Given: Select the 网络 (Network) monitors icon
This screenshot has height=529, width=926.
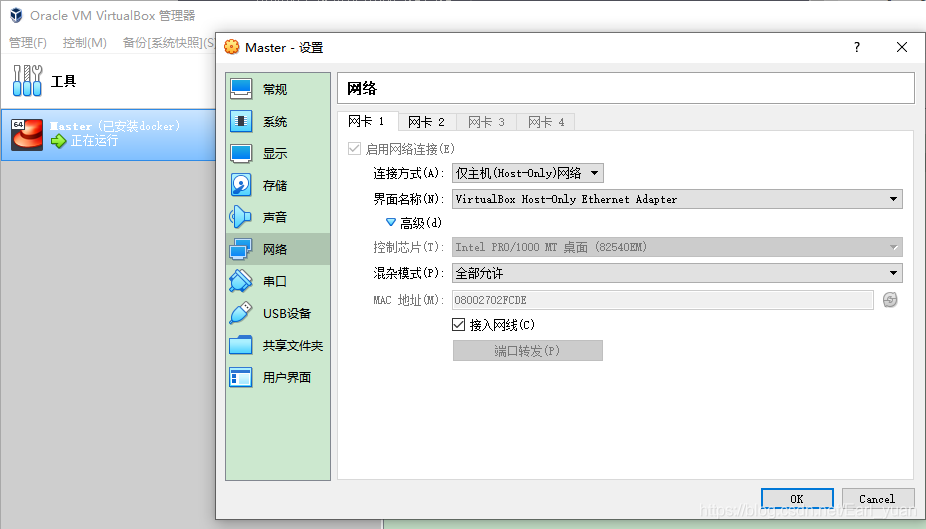Looking at the screenshot, I should (241, 249).
